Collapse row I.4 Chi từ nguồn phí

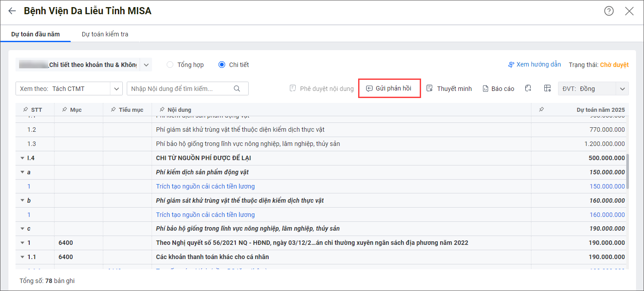[x=23, y=158]
